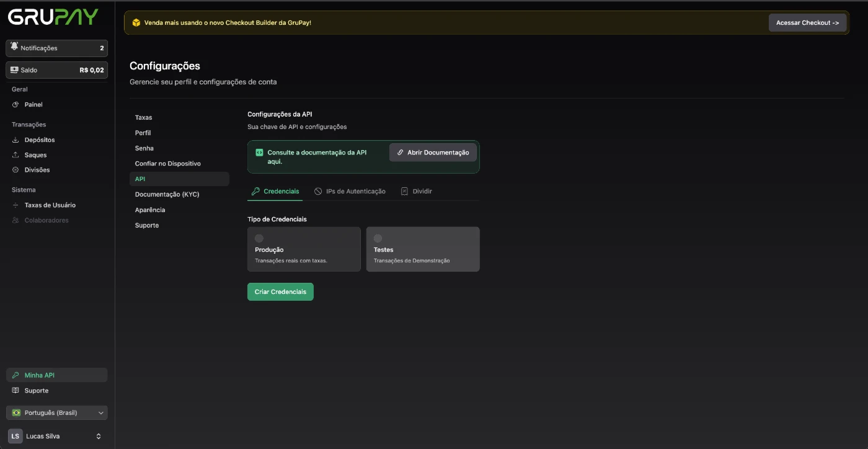Open the Português (Brasil) language dropdown
The width and height of the screenshot is (868, 449).
[x=57, y=412]
